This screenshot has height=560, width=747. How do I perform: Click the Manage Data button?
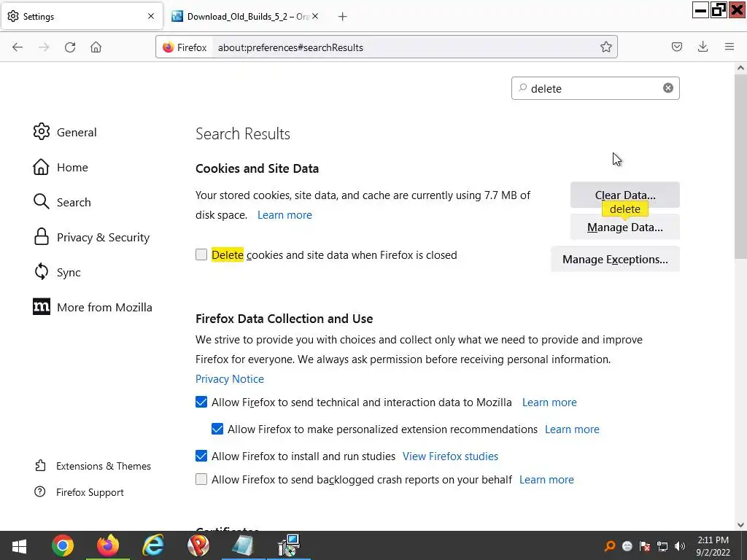point(624,227)
